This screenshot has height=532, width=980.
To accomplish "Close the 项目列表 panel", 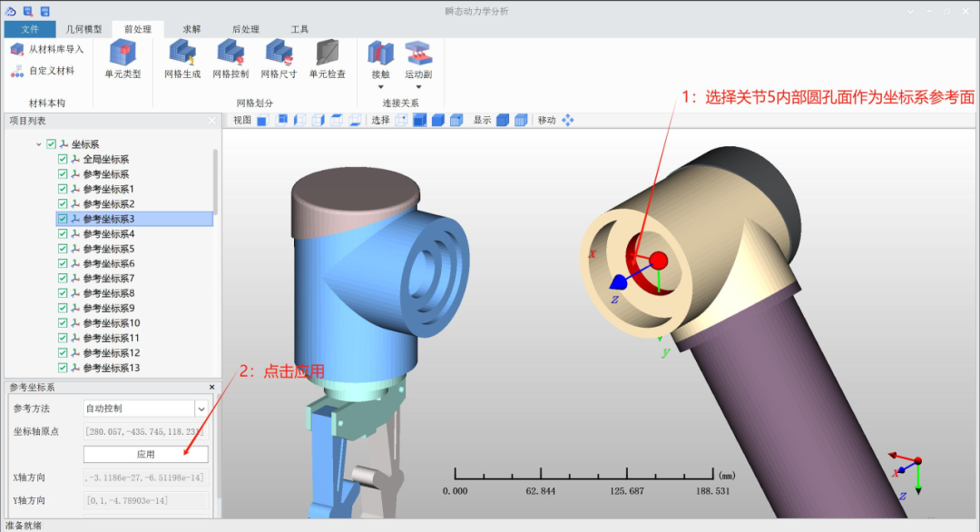I will (211, 121).
